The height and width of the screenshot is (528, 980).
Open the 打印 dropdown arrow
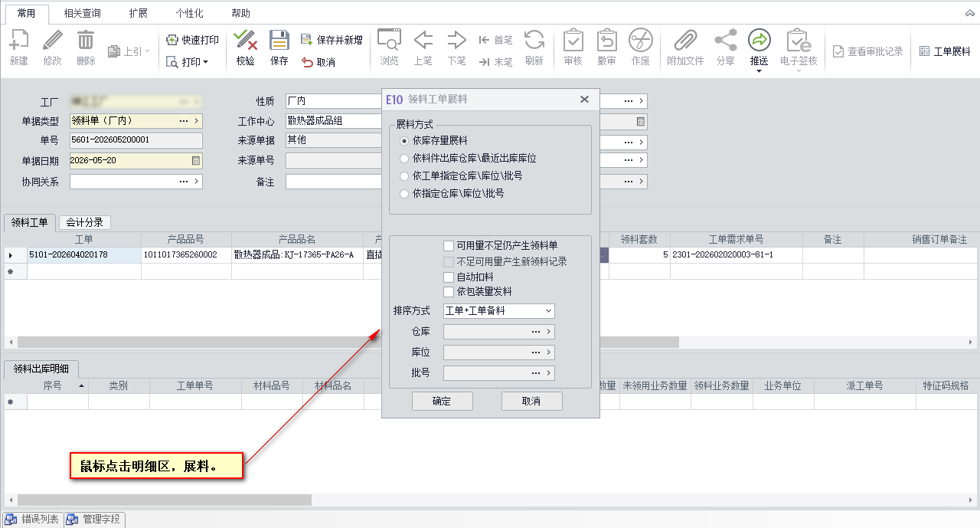pos(206,62)
